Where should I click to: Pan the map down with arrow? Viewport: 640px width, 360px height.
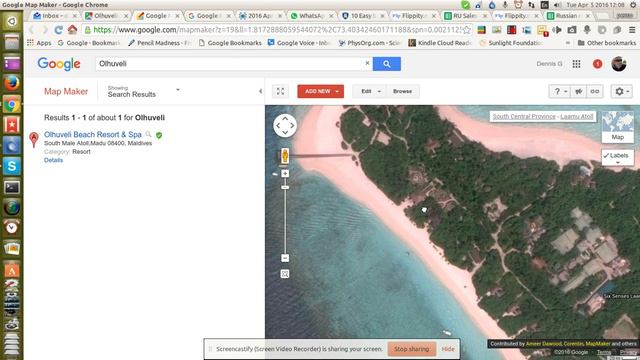(285, 133)
